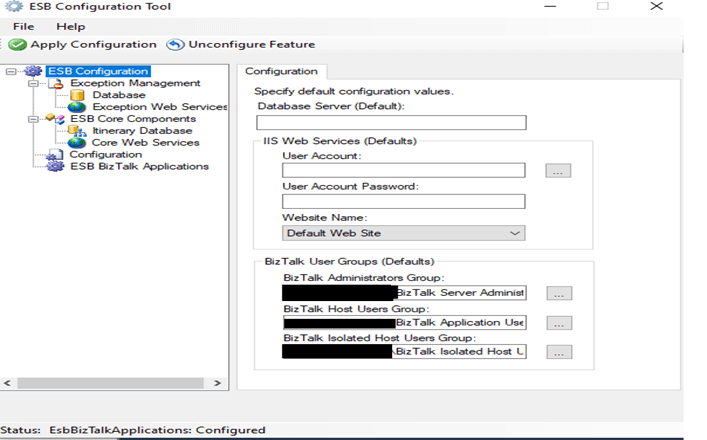Click the Database Server input field
The height and width of the screenshot is (440, 707).
(391, 123)
